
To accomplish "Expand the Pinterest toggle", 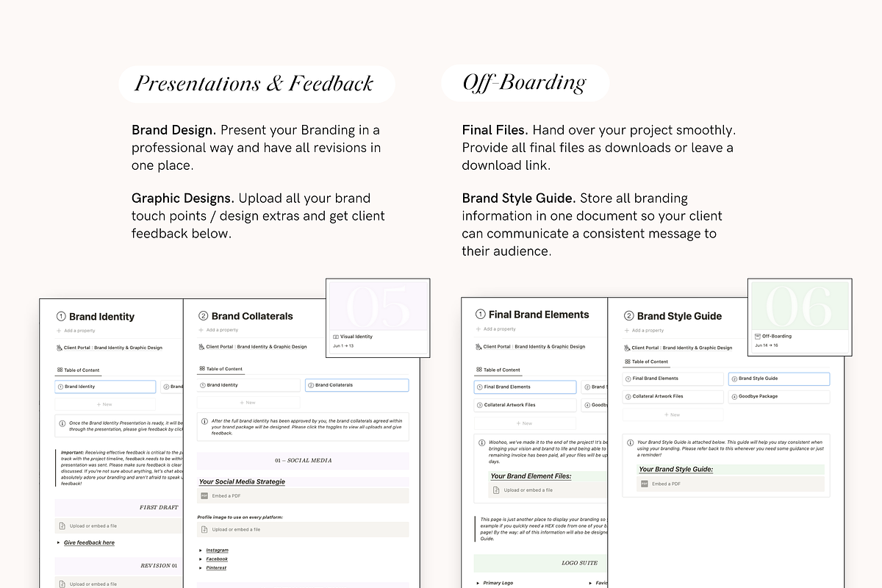I will coord(200,568).
